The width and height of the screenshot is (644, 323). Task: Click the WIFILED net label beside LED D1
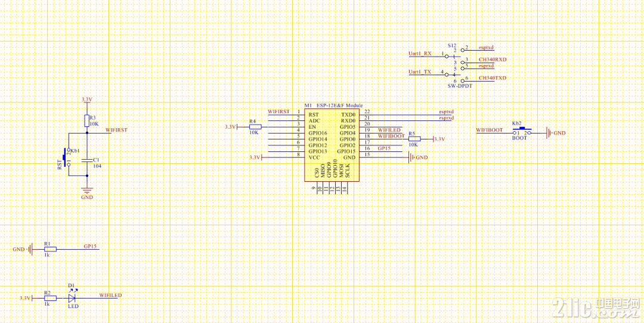[x=110, y=295]
